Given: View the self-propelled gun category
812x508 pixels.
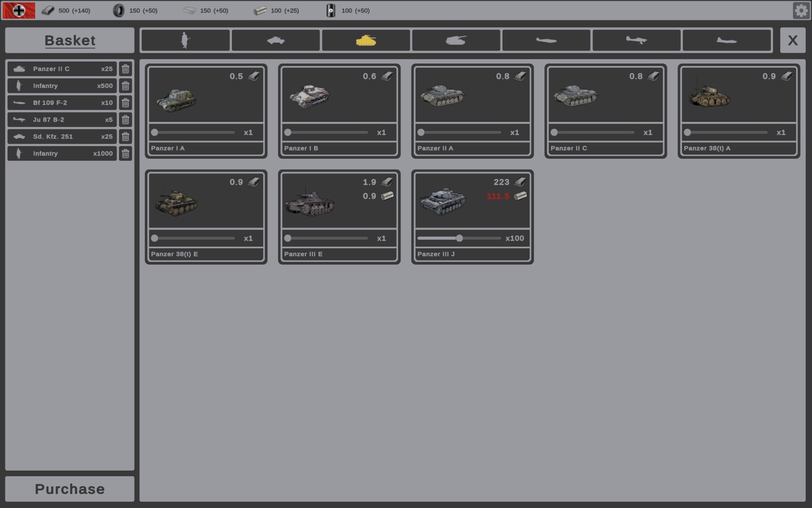Looking at the screenshot, I should (456, 40).
